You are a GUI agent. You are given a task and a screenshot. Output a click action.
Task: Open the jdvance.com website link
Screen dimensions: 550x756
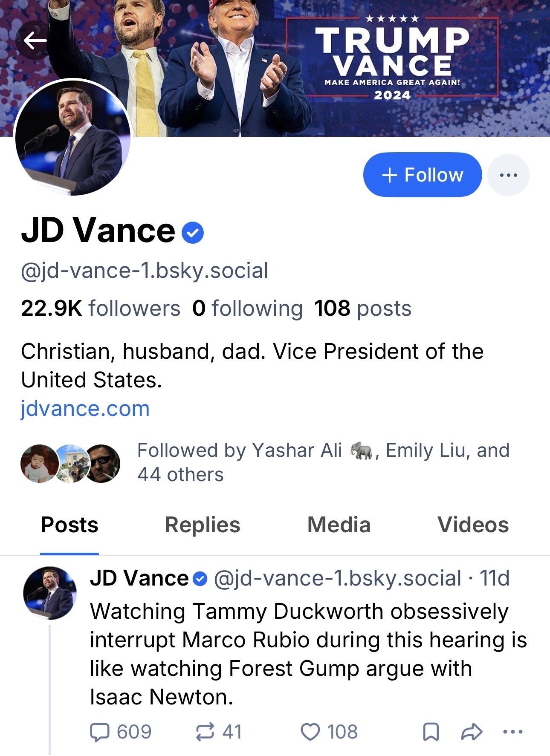[85, 409]
